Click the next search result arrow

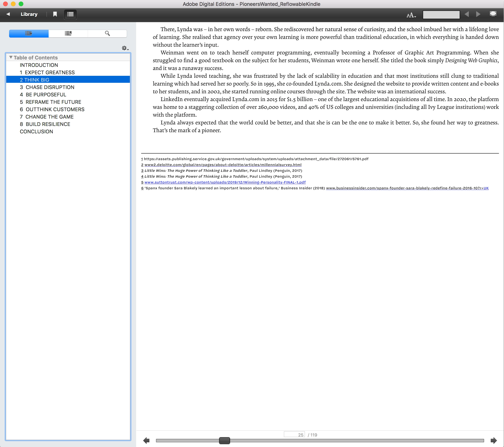[478, 14]
